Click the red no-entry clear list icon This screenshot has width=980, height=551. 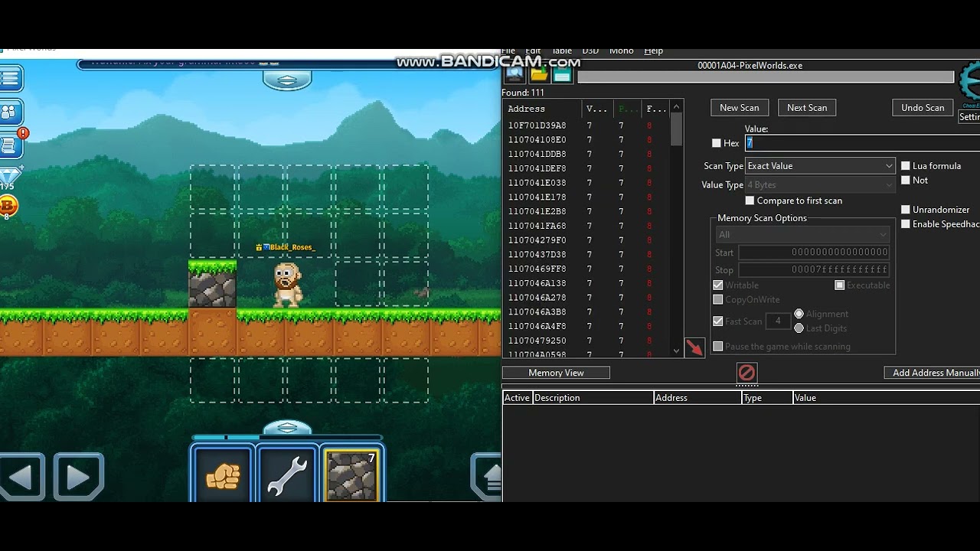click(746, 373)
